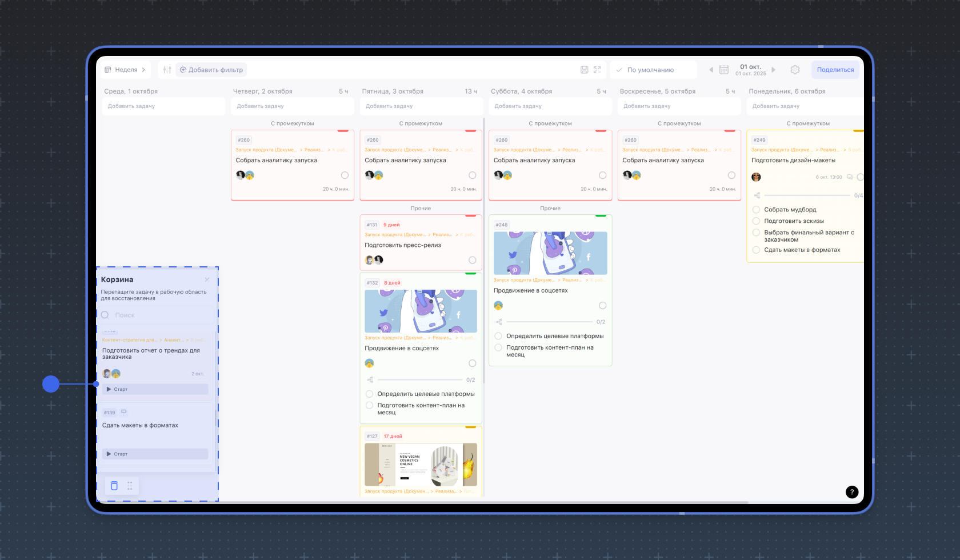The height and width of the screenshot is (560, 960).
Task: Open the 'По умолчанию' preset dropdown
Action: pos(653,70)
